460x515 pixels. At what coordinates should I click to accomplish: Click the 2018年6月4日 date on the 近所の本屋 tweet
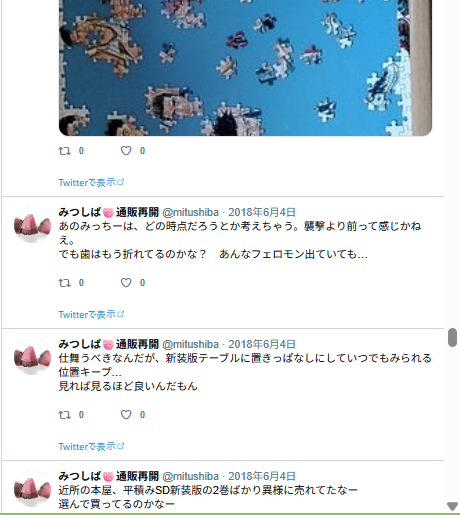tap(262, 476)
